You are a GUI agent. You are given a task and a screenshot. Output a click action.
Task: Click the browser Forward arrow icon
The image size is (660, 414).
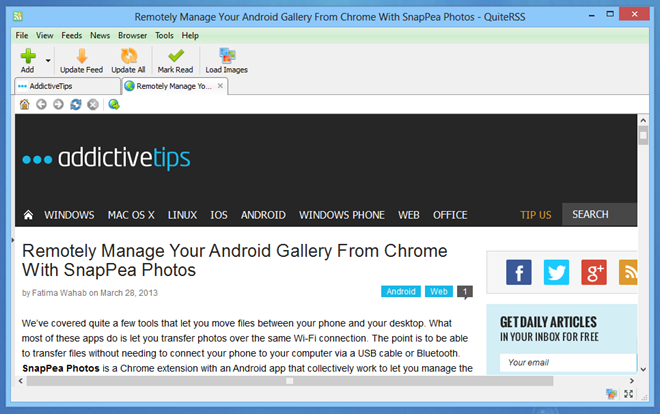point(58,104)
